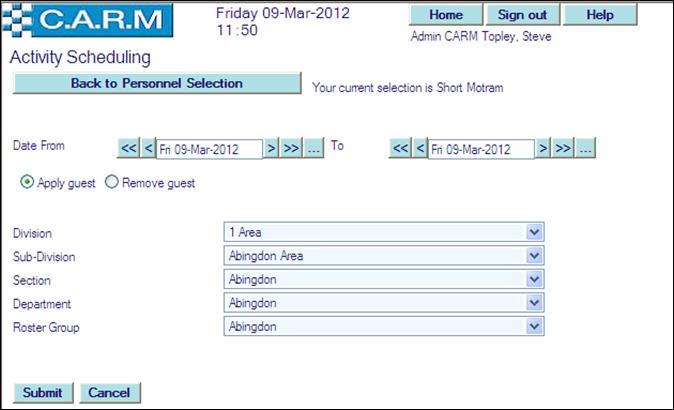
Task: Expand the Sub-Division dropdown
Action: pos(535,256)
